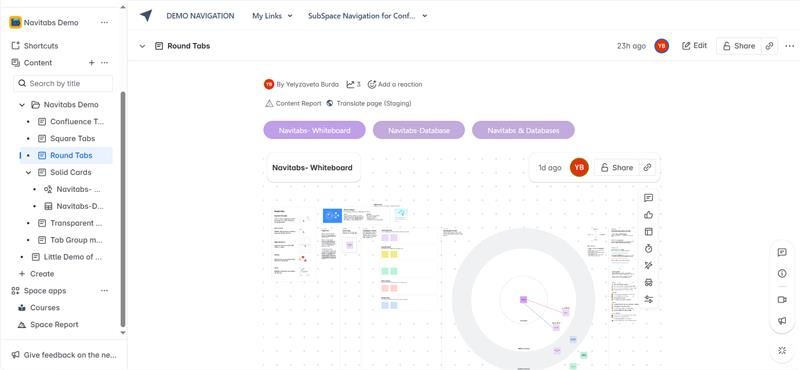Add new content with the plus icon
Viewport: 800px width, 370px height.
click(91, 63)
